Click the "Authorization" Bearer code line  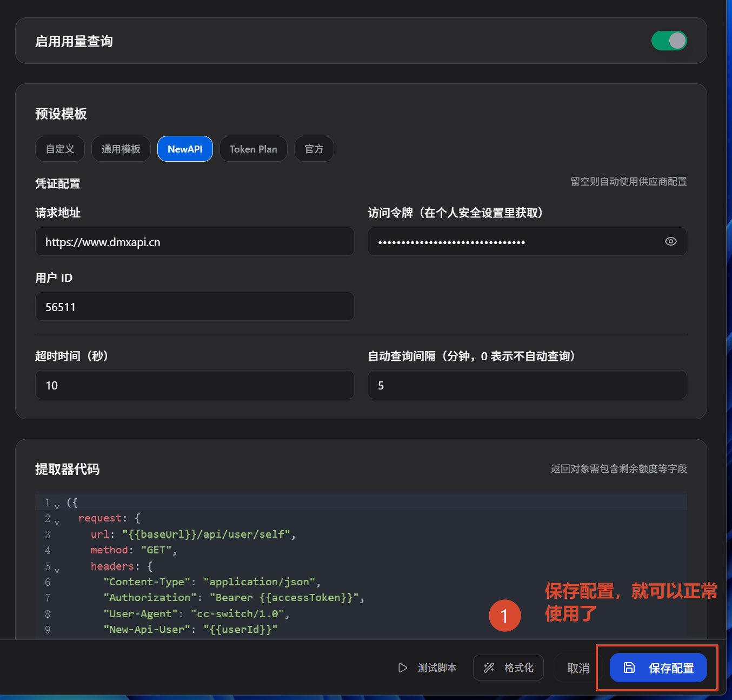click(234, 597)
